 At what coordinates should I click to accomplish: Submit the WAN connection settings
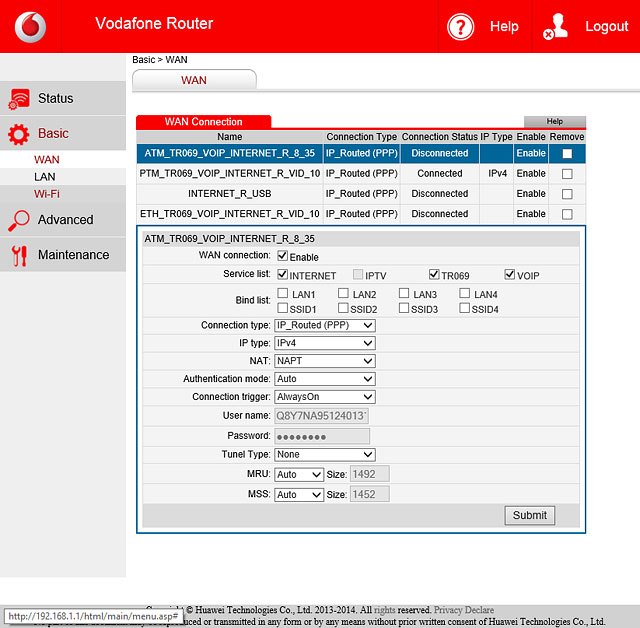pyautogui.click(x=529, y=515)
